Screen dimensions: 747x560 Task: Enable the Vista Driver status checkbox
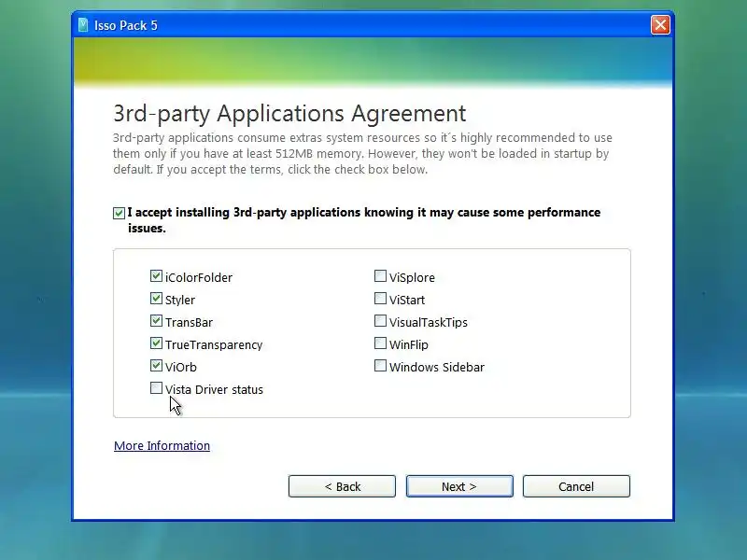point(156,388)
